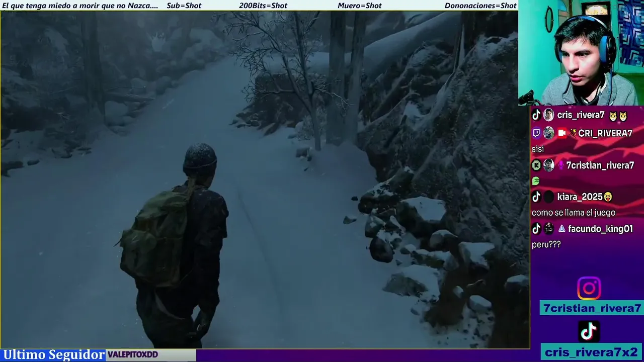This screenshot has height=362, width=644.
Task: Select chat username cris_rivera7
Action: point(581,115)
